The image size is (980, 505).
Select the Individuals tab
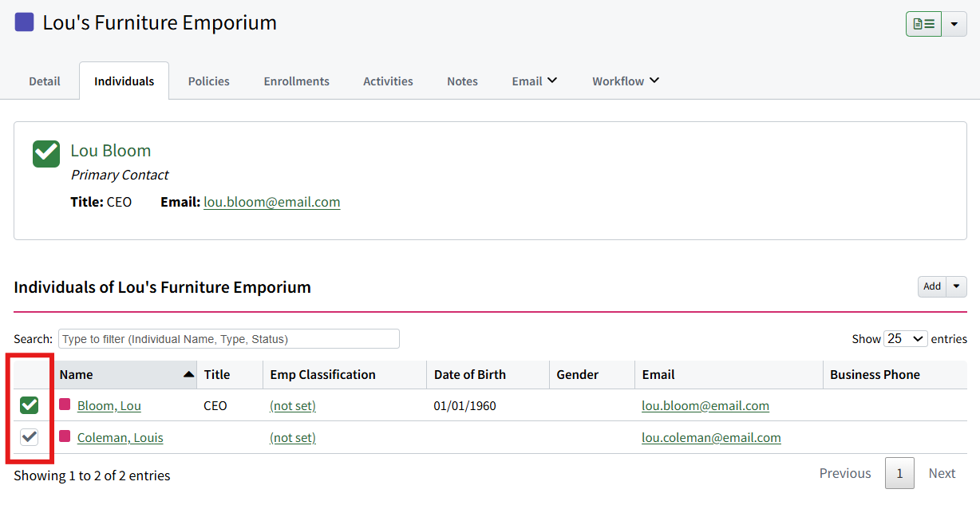coord(124,81)
